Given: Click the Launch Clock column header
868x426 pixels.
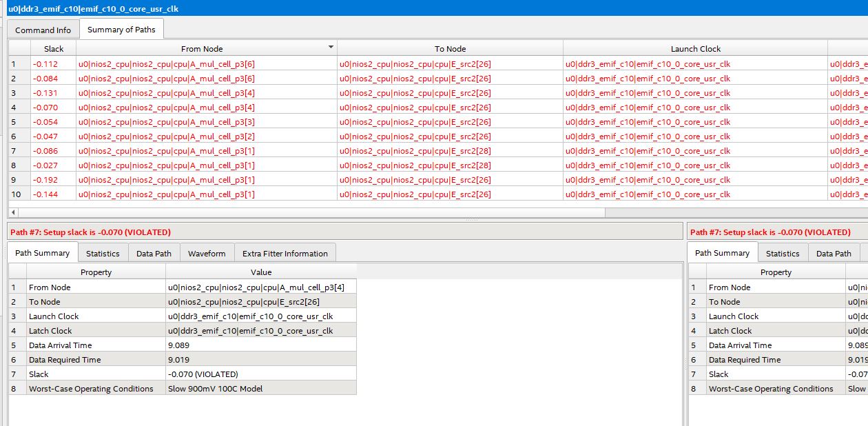Looking at the screenshot, I should tap(696, 48).
